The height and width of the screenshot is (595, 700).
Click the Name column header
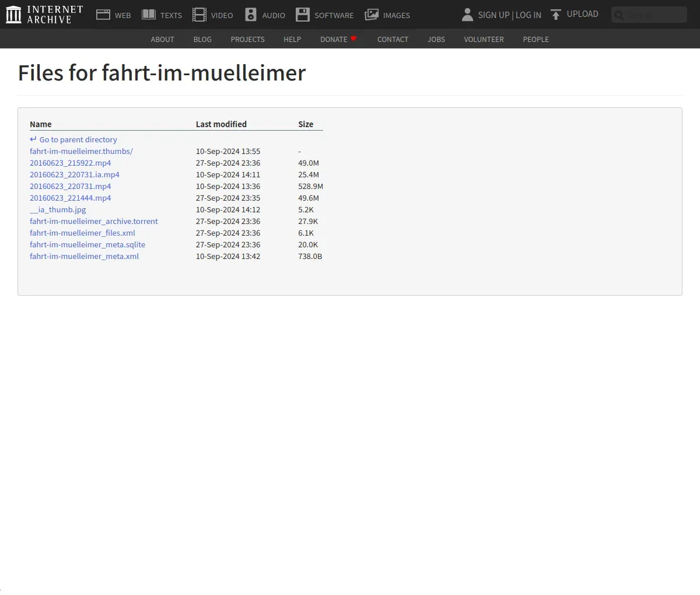point(41,124)
